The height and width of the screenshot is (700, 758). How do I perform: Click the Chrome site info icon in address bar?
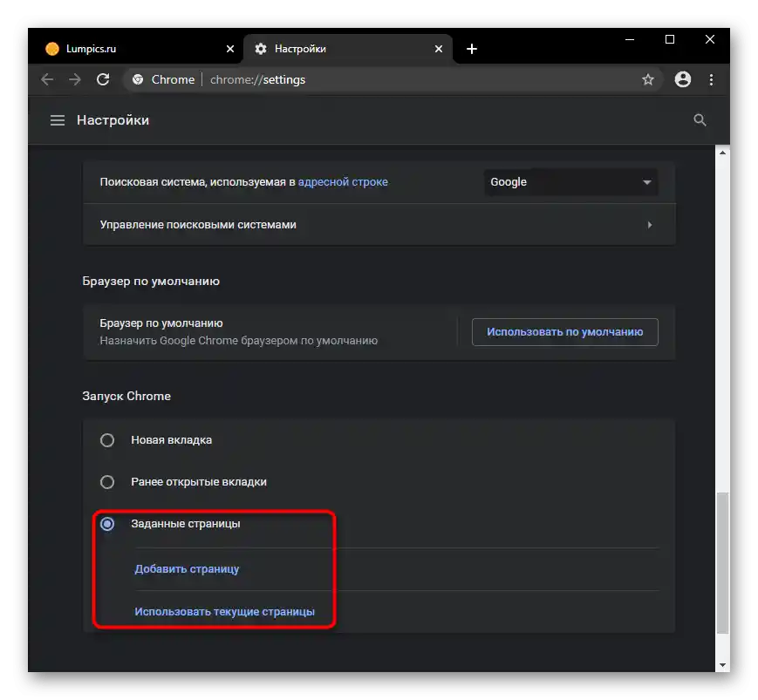[x=138, y=79]
